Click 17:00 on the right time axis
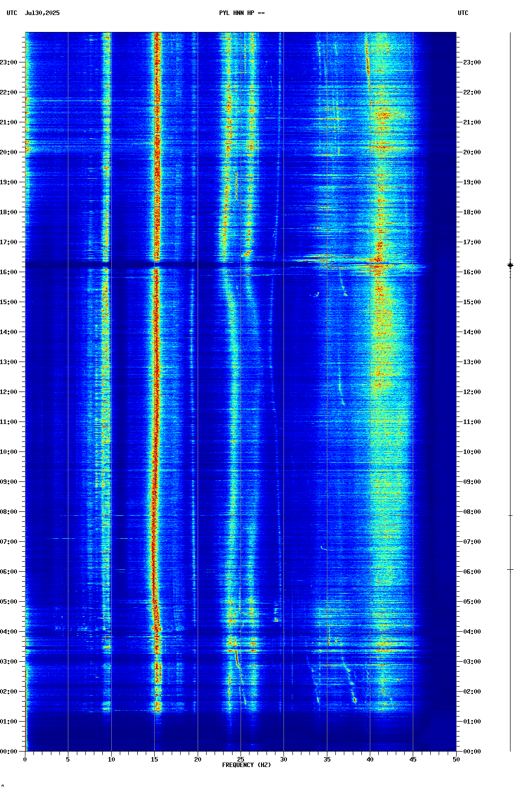This screenshot has width=532, height=791. pyautogui.click(x=472, y=242)
